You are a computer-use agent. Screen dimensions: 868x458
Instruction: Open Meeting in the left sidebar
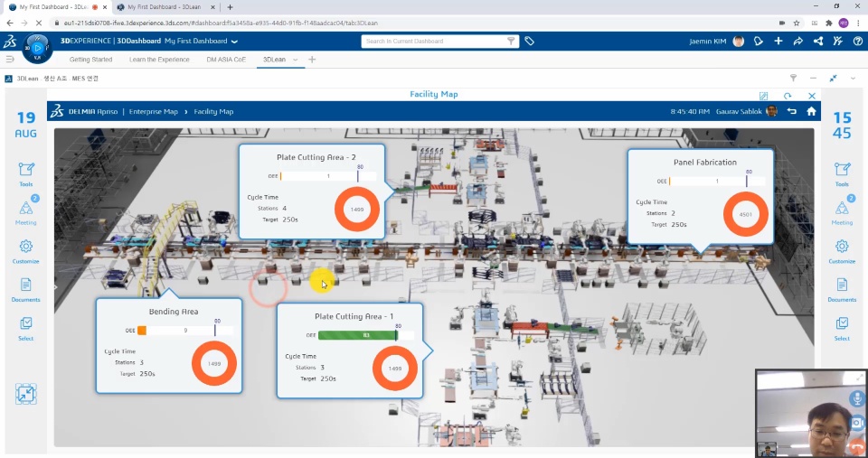pyautogui.click(x=26, y=212)
